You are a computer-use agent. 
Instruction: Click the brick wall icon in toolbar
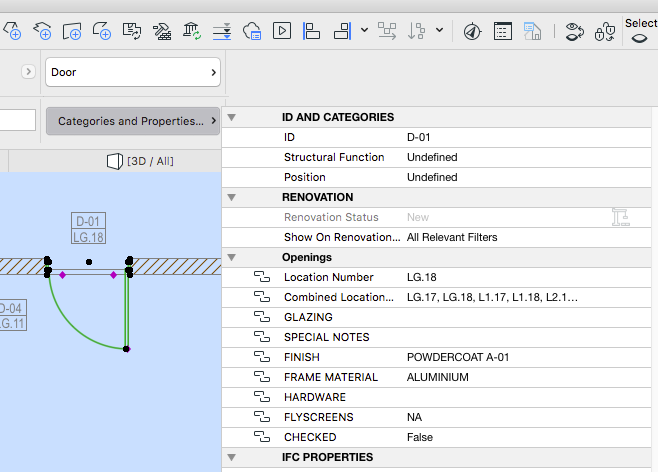pyautogui.click(x=162, y=31)
